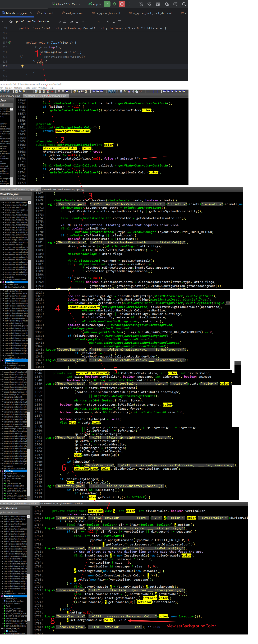Screen dimensions: 258x644
Task: Switch to ic_sysbar_back_quick_step.xml tab
Action: [x=150, y=13]
